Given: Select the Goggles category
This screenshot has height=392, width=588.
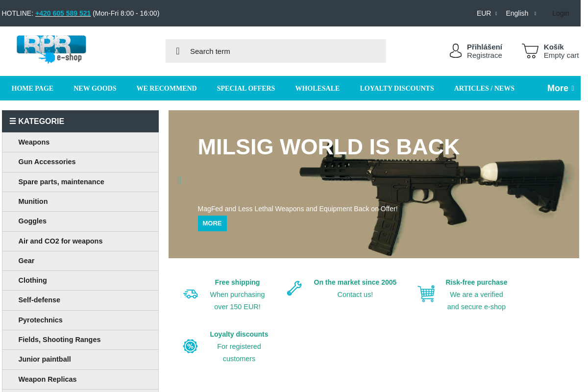Looking at the screenshot, I should (80, 221).
